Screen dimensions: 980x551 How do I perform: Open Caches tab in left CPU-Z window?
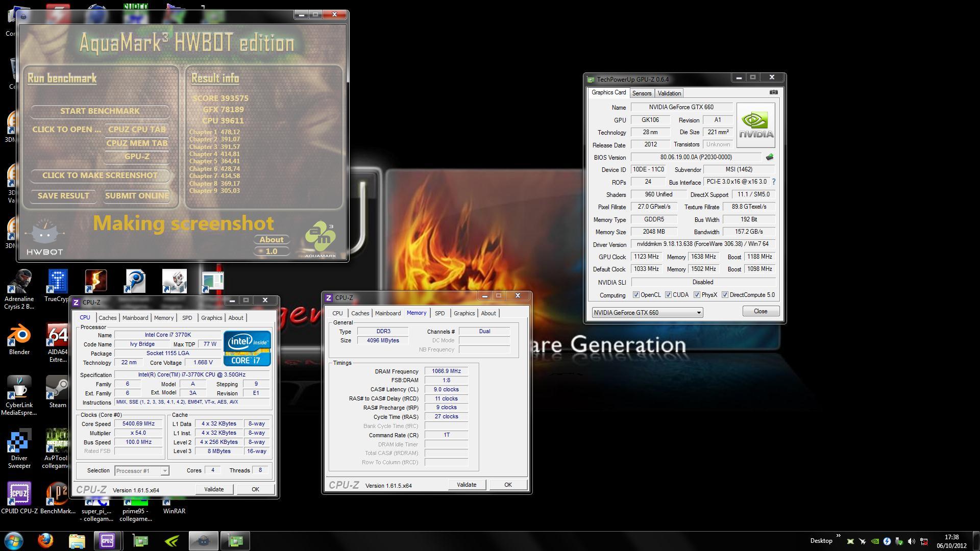[x=107, y=318]
